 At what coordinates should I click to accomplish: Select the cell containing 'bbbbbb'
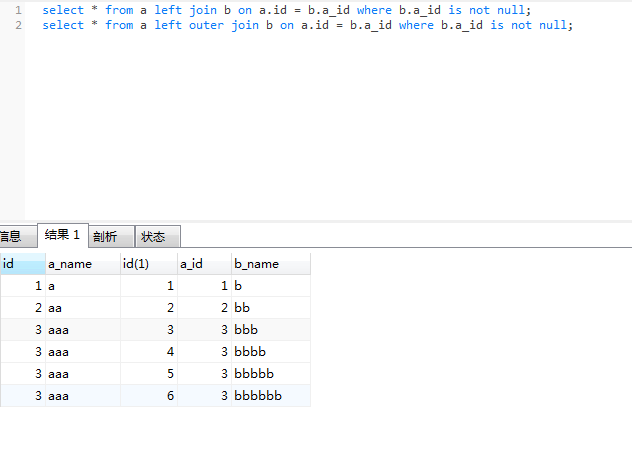coord(271,396)
